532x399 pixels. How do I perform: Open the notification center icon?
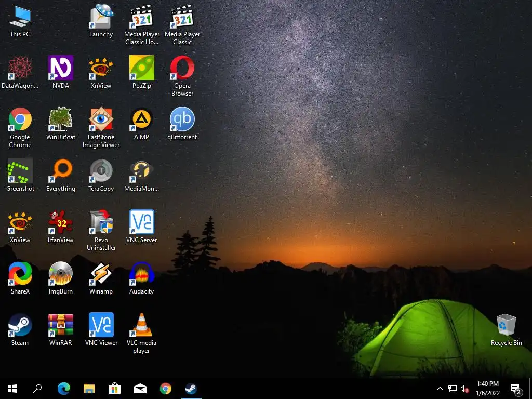tap(516, 389)
